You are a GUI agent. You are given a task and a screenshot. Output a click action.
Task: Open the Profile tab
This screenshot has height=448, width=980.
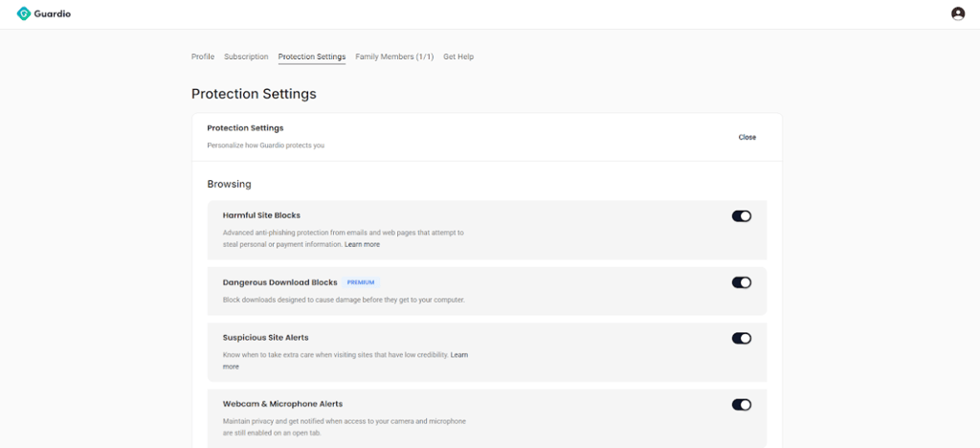pyautogui.click(x=203, y=56)
